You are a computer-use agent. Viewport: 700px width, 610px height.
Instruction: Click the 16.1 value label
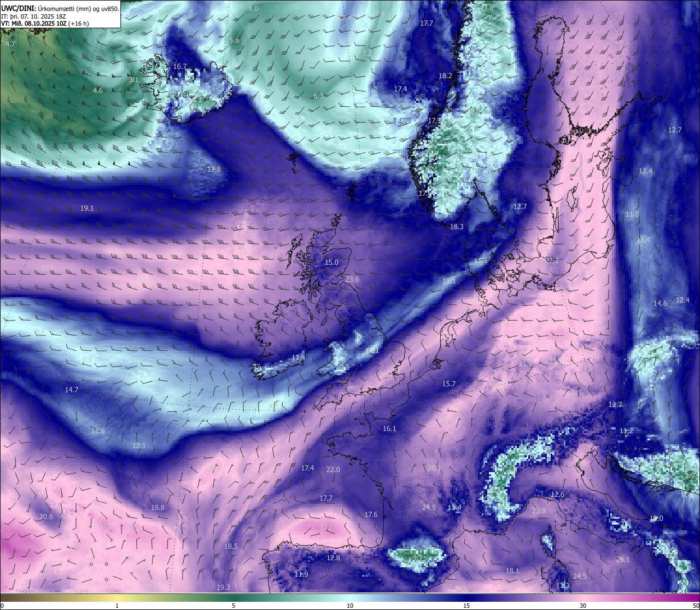pos(389,429)
